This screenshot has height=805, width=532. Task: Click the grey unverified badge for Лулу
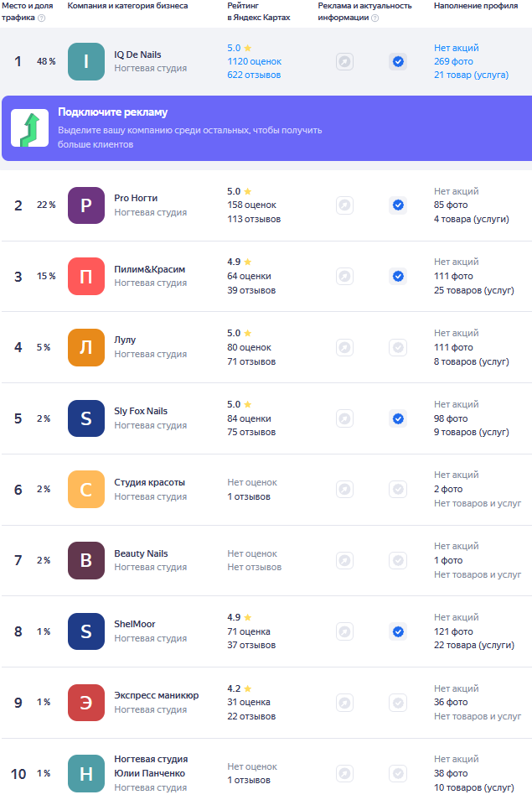click(x=398, y=347)
